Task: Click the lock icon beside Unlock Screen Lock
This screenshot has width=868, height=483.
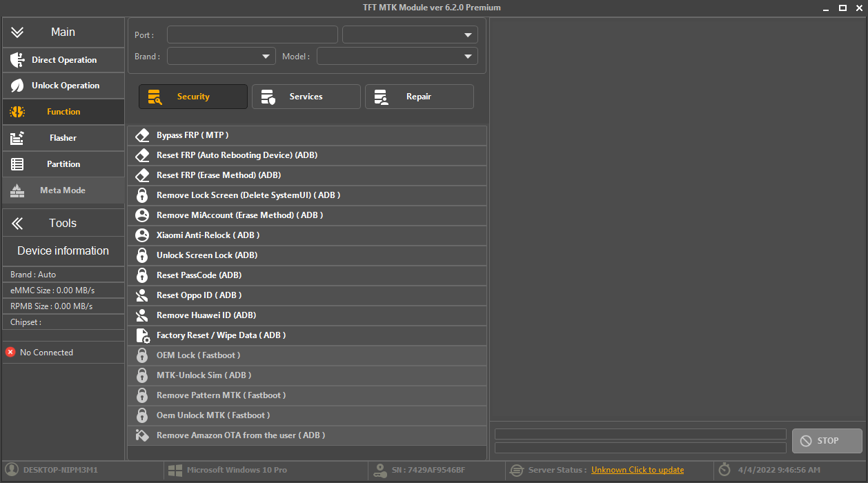Action: [x=142, y=255]
